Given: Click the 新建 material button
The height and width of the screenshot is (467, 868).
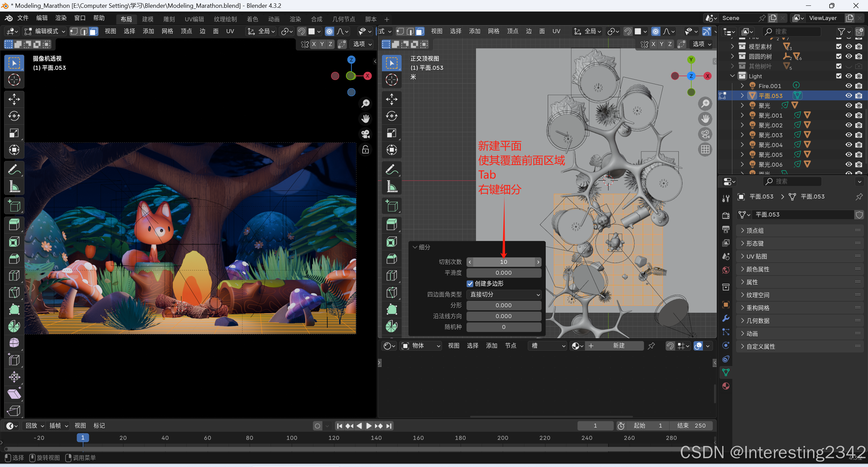Looking at the screenshot, I should (x=618, y=346).
